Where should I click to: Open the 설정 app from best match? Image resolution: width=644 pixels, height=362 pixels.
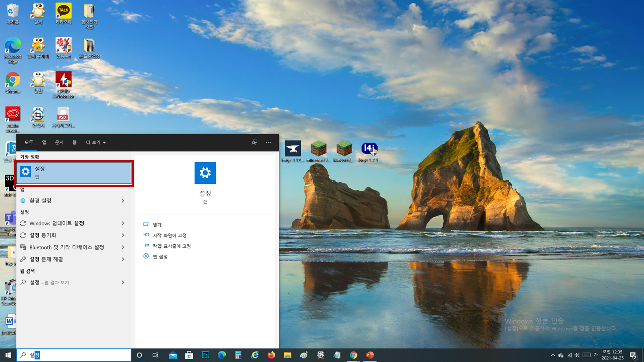click(75, 173)
